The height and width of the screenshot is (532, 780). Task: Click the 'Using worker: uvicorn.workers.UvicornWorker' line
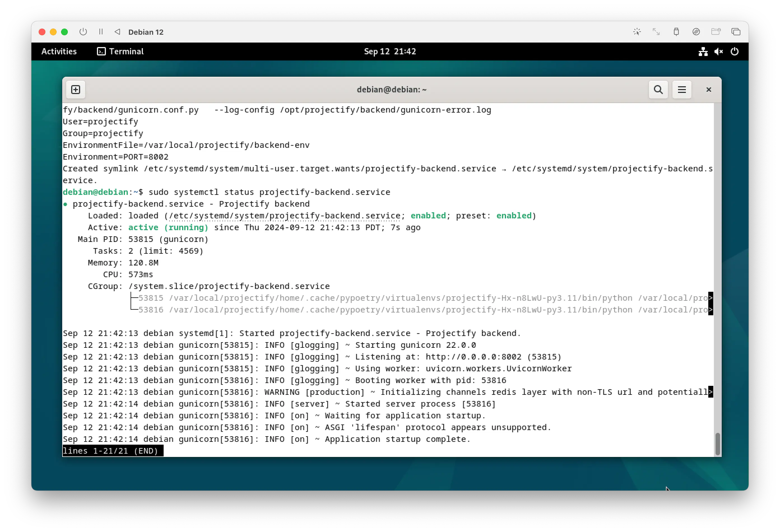click(317, 368)
